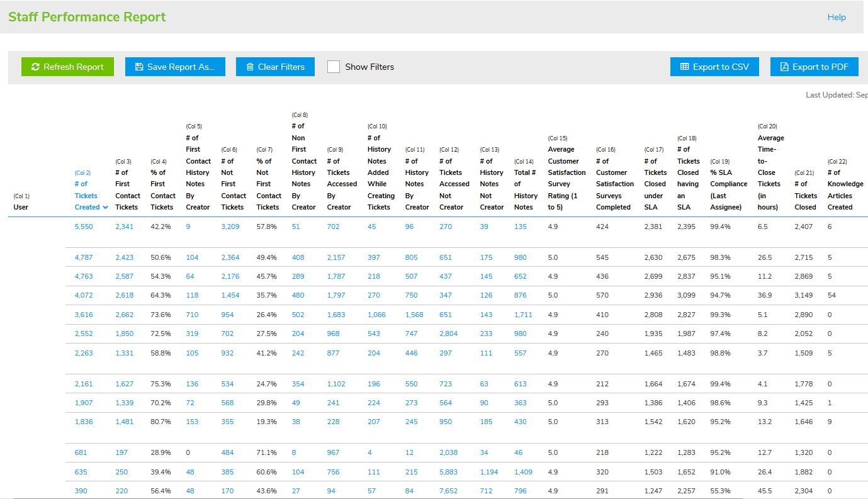
Task: Open the 2,618 first contact tickets link
Action: (124, 295)
